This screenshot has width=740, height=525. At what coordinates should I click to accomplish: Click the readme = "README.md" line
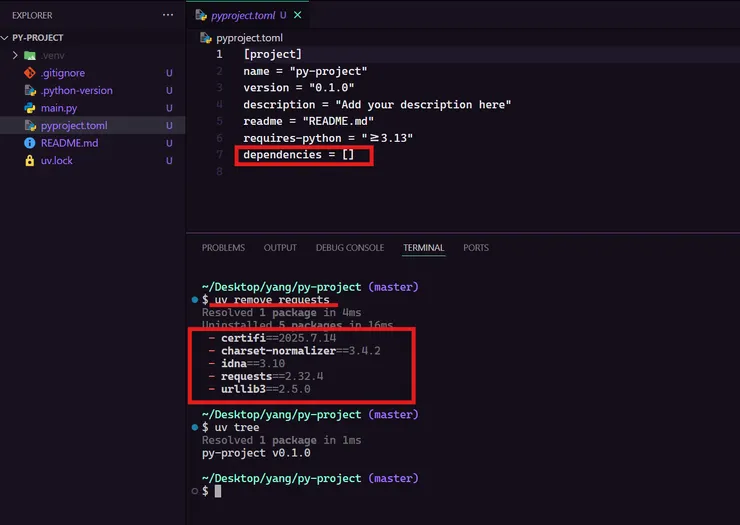pyautogui.click(x=308, y=121)
